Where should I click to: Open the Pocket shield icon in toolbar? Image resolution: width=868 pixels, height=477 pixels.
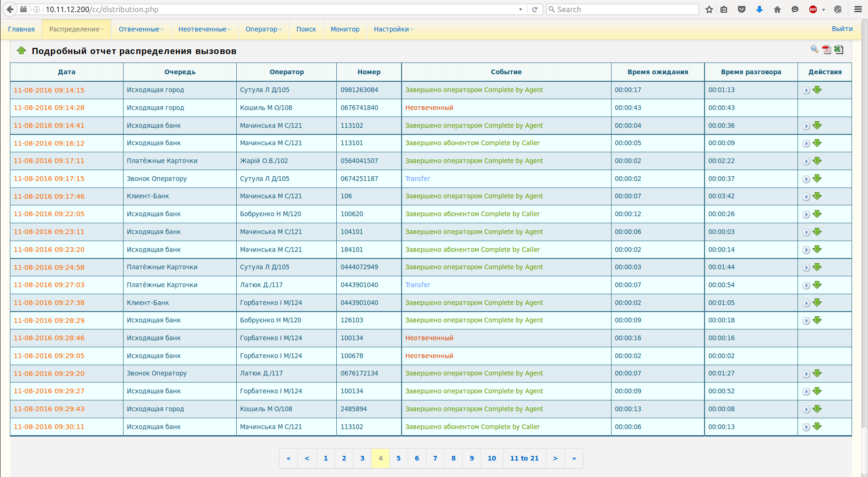[742, 9]
